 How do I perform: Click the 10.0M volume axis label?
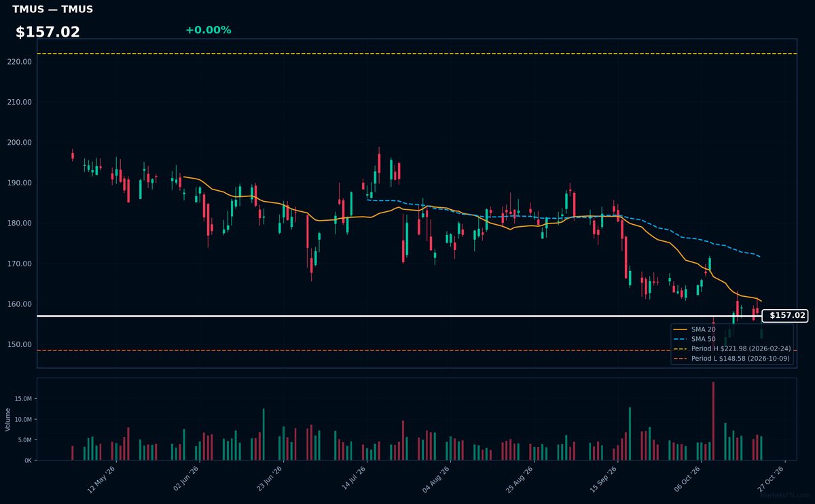click(x=23, y=420)
